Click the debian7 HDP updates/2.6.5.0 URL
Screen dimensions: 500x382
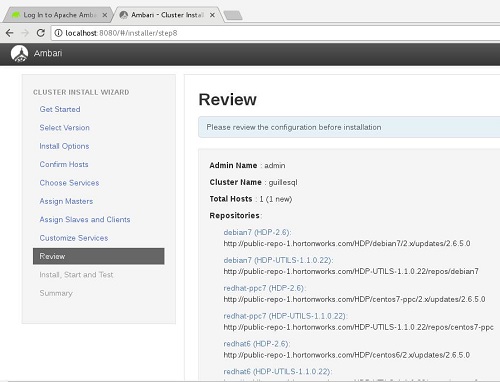[x=347, y=243]
